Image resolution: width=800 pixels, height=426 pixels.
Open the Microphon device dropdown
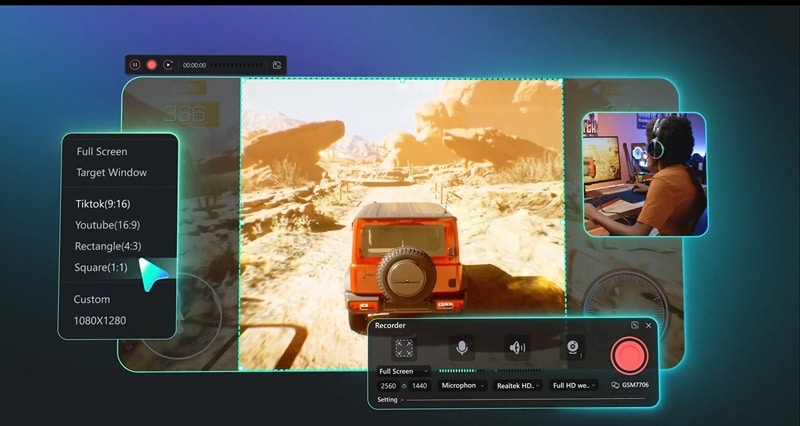coord(462,386)
